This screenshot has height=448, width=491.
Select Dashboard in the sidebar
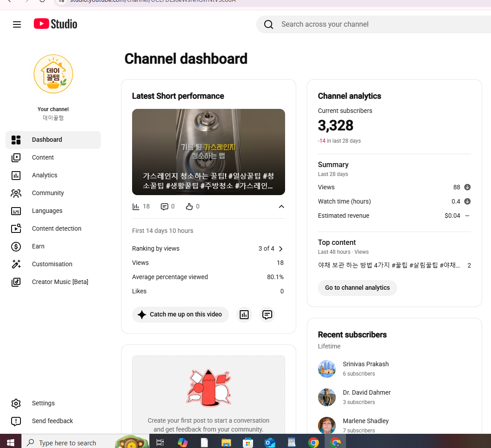53,140
